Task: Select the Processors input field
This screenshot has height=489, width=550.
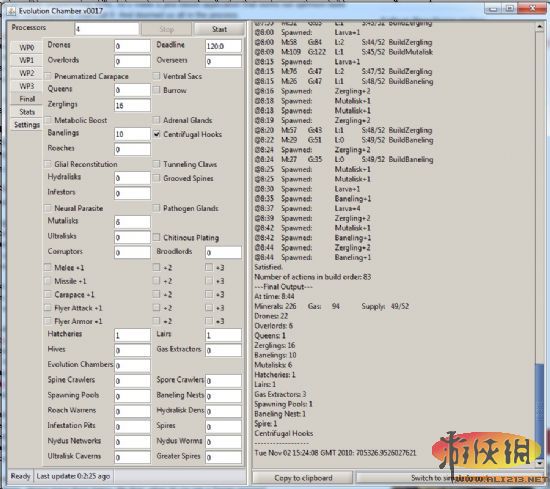Action: point(107,29)
